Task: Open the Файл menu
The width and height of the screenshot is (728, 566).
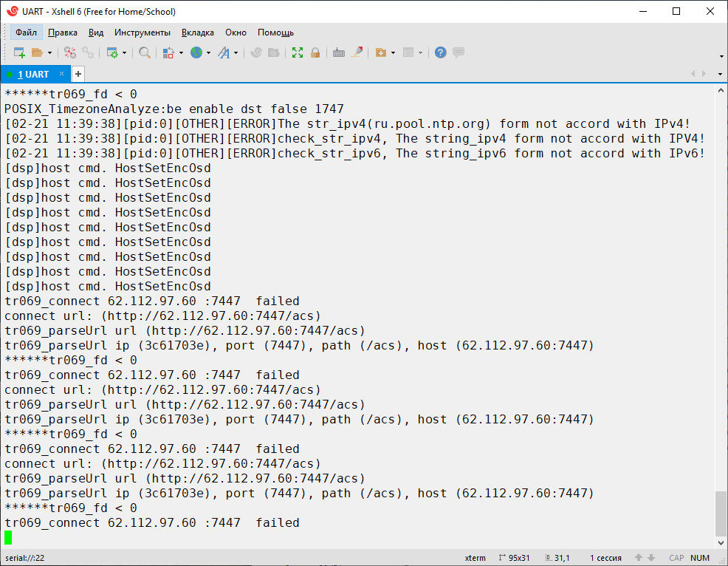Action: click(x=26, y=33)
